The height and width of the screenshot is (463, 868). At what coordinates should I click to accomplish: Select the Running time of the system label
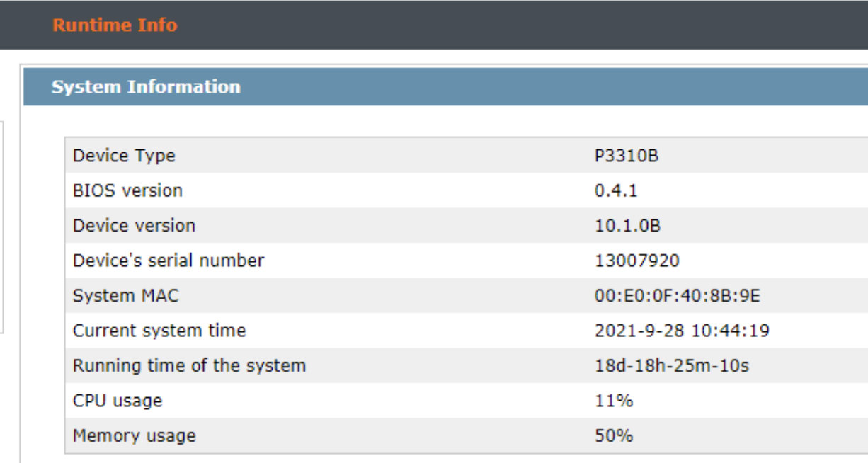tap(189, 366)
